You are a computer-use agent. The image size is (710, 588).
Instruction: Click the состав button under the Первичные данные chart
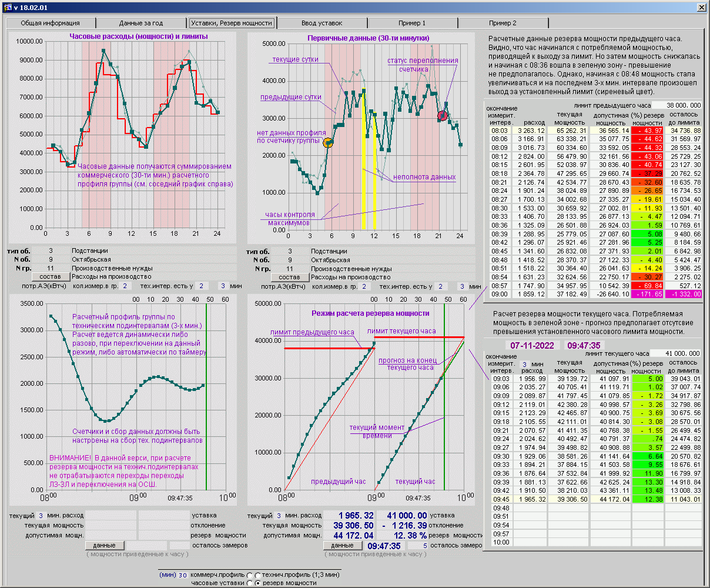[x=289, y=276]
